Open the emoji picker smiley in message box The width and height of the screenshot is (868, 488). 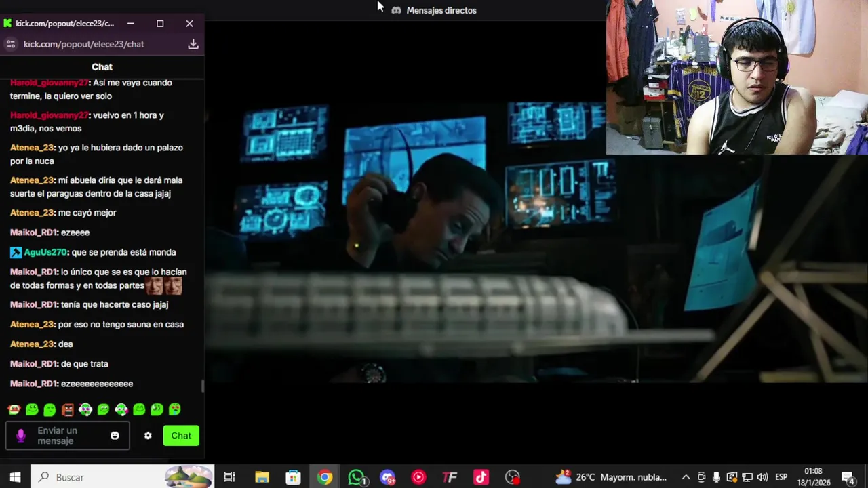pos(115,436)
